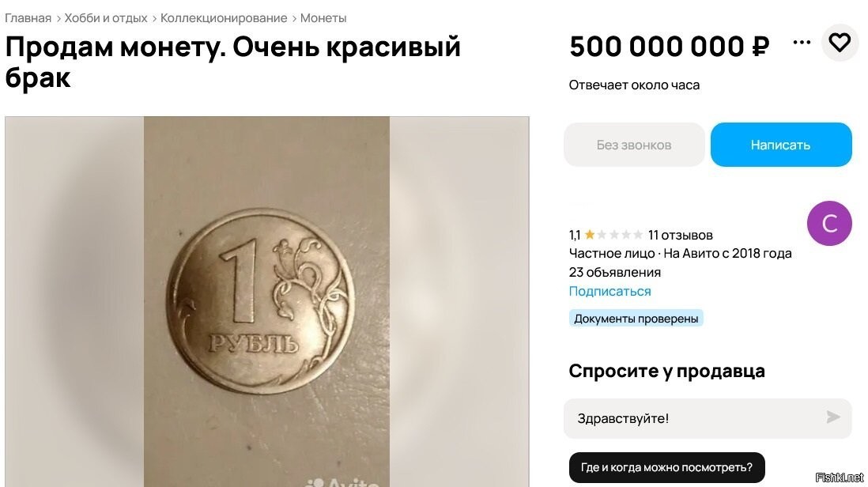The height and width of the screenshot is (487, 868).
Task: Click the Avito watermark on photo
Action: 343,482
